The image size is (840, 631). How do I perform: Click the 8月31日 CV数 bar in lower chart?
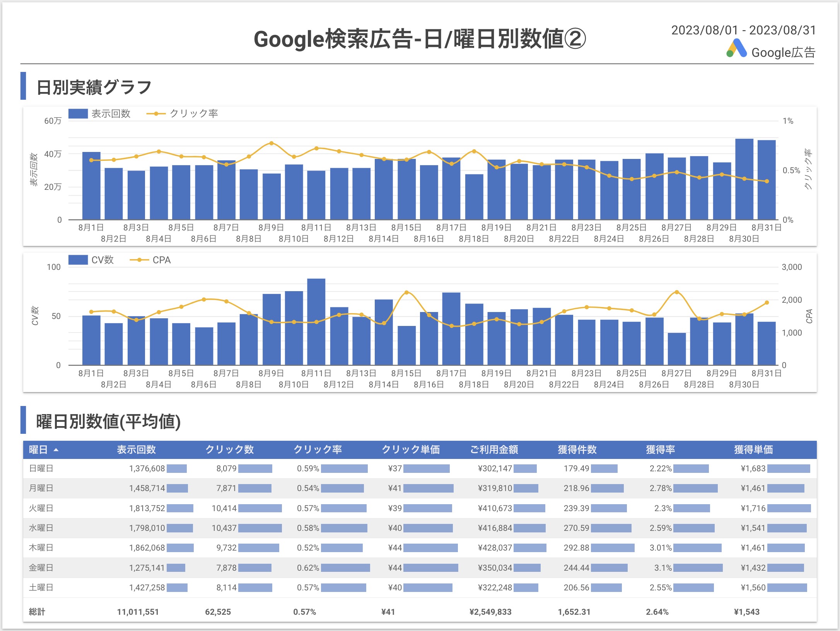pos(767,343)
